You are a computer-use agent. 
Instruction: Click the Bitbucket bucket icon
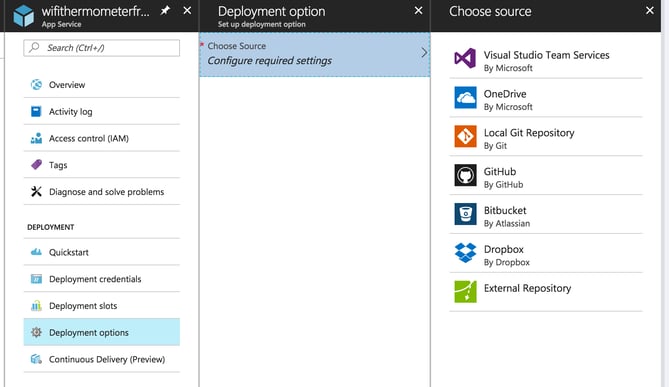(x=465, y=214)
